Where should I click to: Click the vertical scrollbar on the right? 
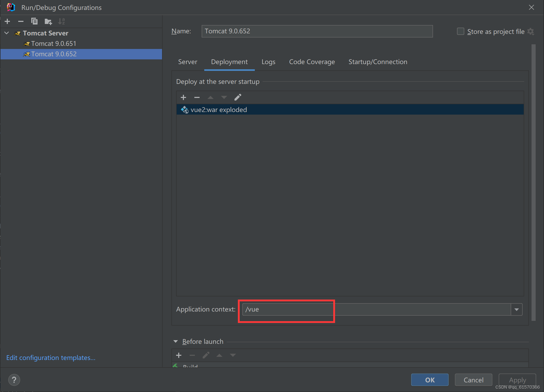coord(533,182)
